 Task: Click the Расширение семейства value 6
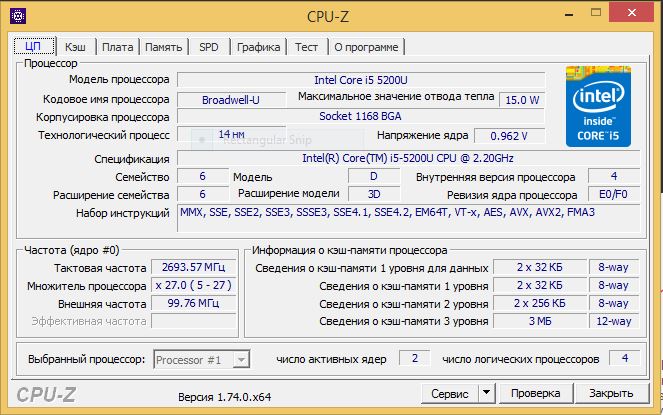click(203, 194)
